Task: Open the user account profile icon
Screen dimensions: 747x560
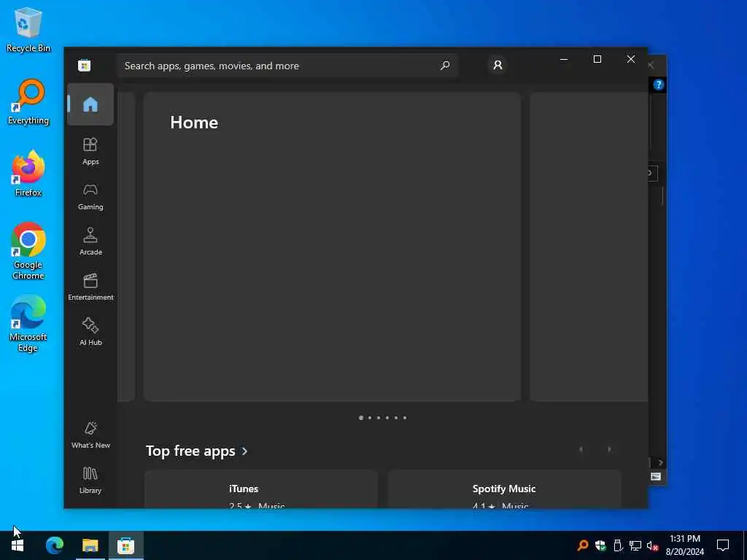Action: 498,65
